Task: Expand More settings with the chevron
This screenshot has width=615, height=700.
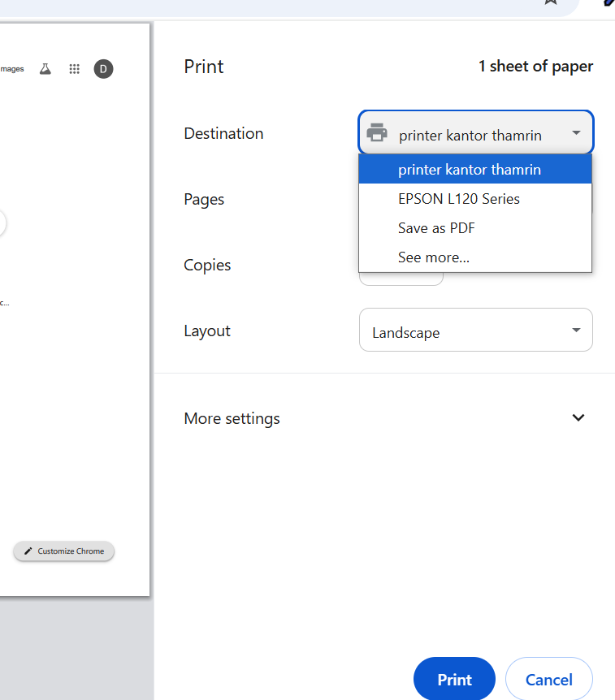Action: click(x=578, y=418)
